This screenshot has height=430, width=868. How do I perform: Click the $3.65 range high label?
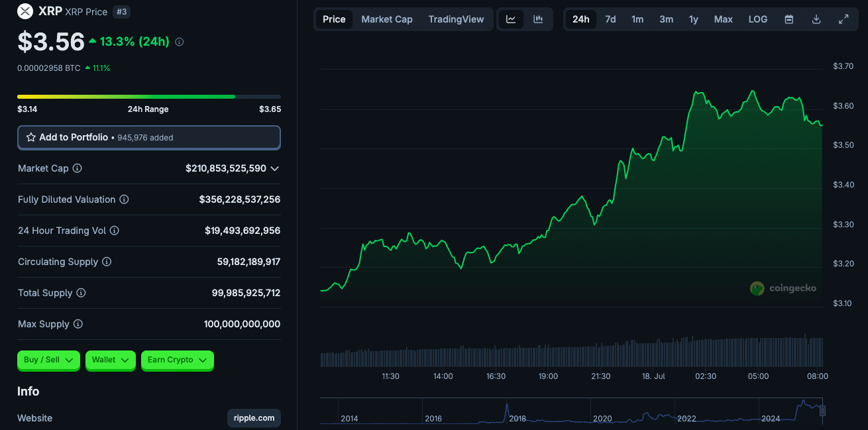click(x=270, y=109)
